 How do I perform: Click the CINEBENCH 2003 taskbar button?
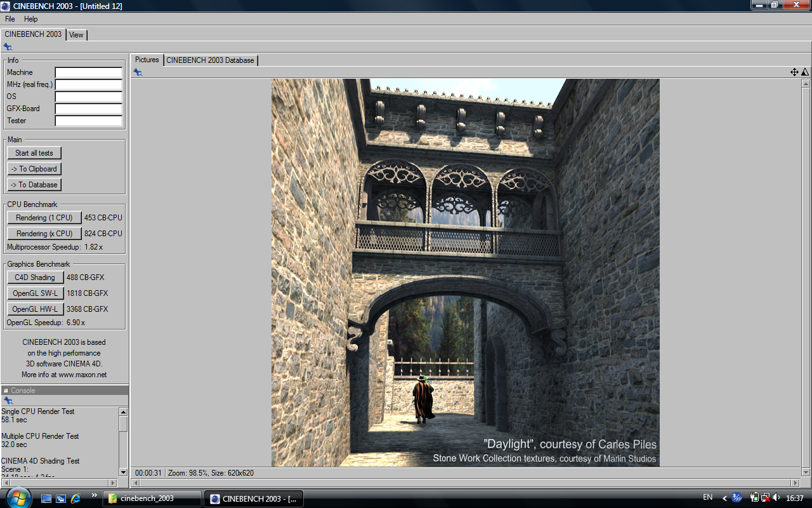(254, 498)
